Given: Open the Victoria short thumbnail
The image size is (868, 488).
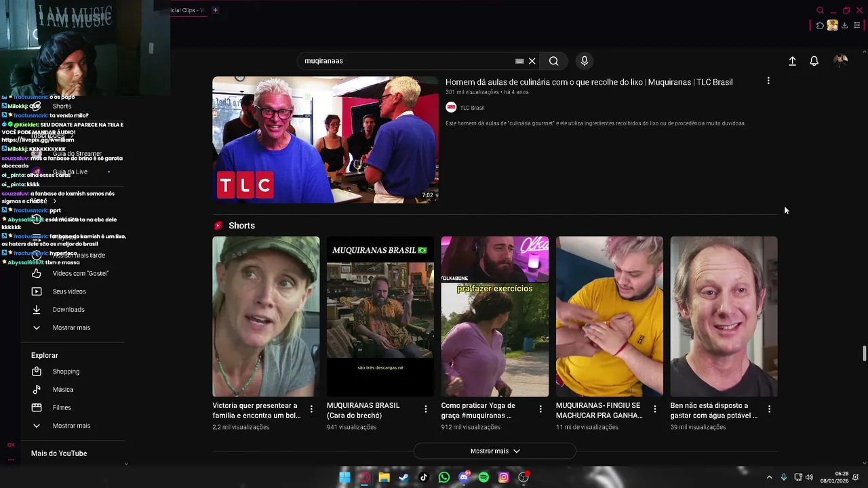Looking at the screenshot, I should pos(266,317).
